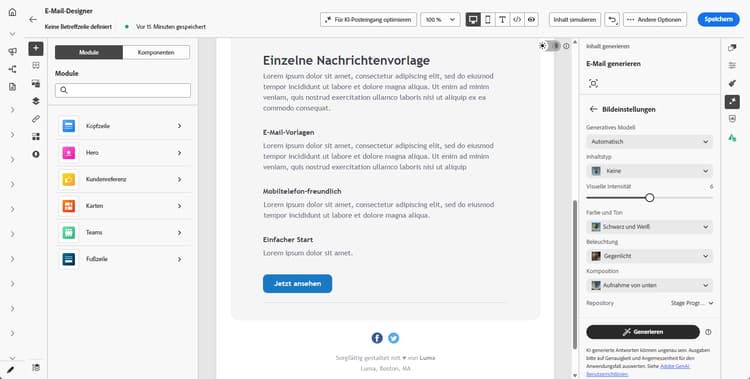Expand the Kundenreferenz module category
Image resolution: width=750 pixels, height=379 pixels.
tap(124, 179)
